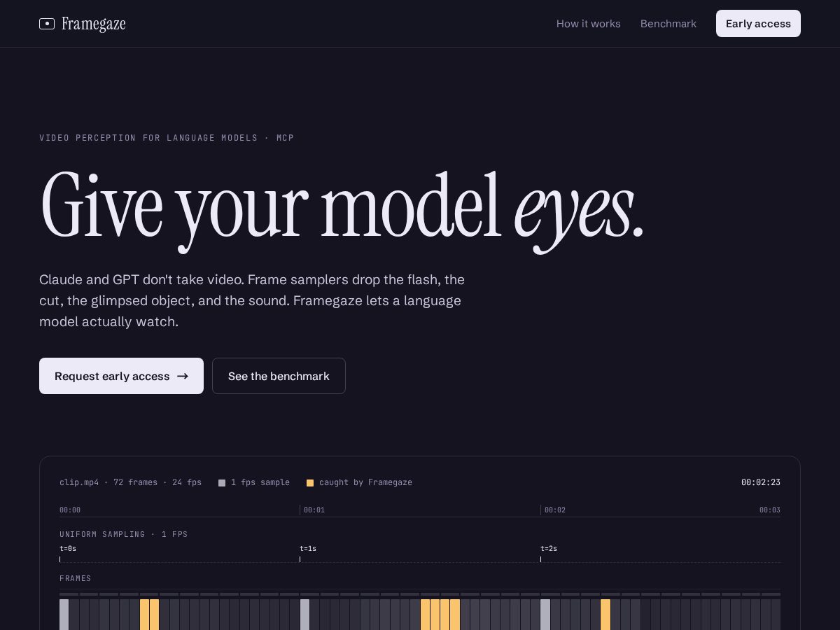Click the 00:02 timeline marker
The width and height of the screenshot is (840, 630).
click(x=554, y=510)
